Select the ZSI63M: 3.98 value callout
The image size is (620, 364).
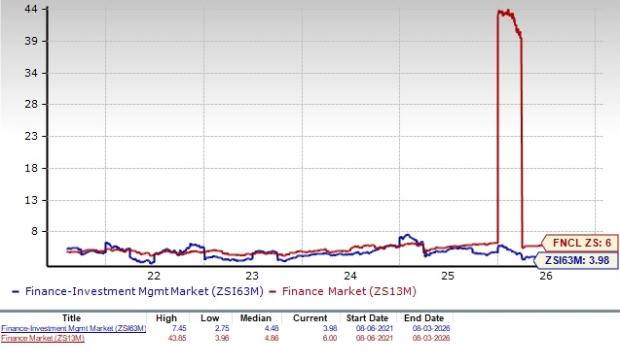pos(576,260)
